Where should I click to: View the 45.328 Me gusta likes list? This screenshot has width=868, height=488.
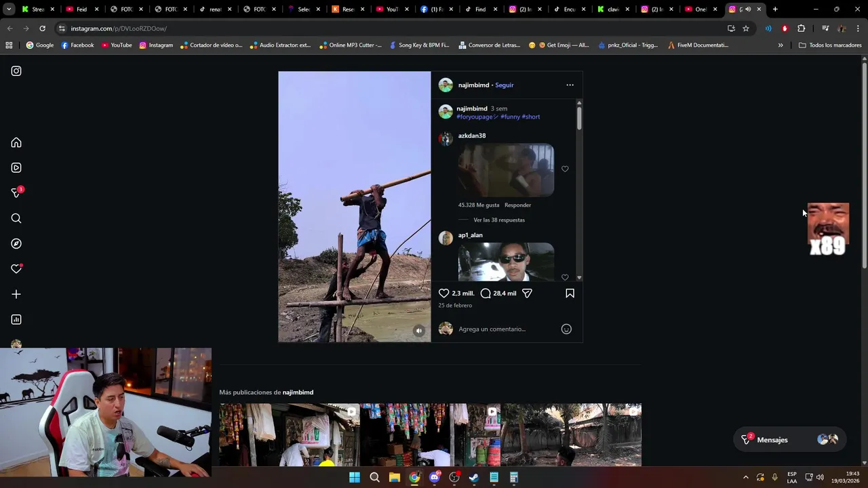pos(479,205)
